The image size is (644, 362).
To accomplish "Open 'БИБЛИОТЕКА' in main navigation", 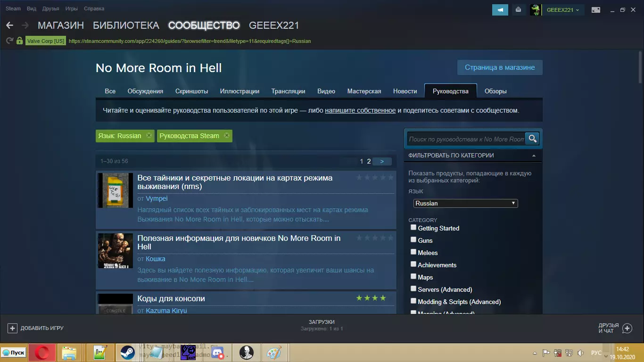I will point(126,25).
